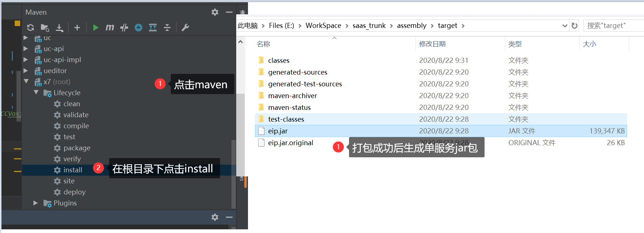Viewport: 644px width, 233px height.
Task: Run Maven Build with green play icon
Action: pos(96,28)
